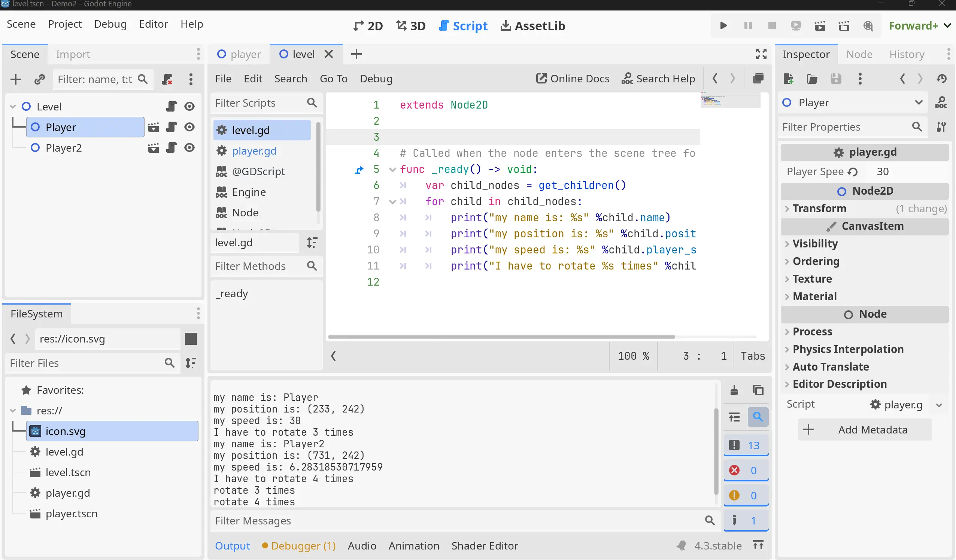Click the Search Help button

click(658, 79)
